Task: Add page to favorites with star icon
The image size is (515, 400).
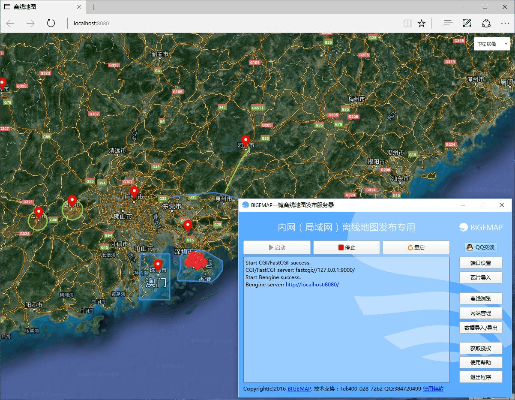Action: point(422,23)
